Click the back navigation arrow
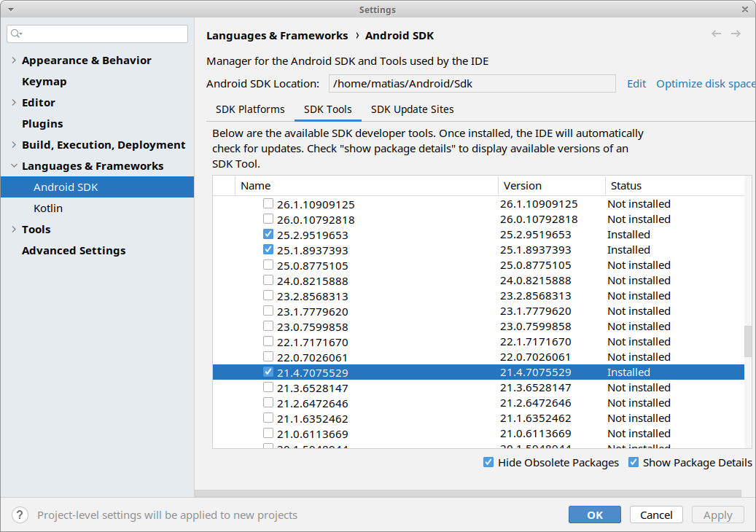The height and width of the screenshot is (532, 756). pos(716,34)
